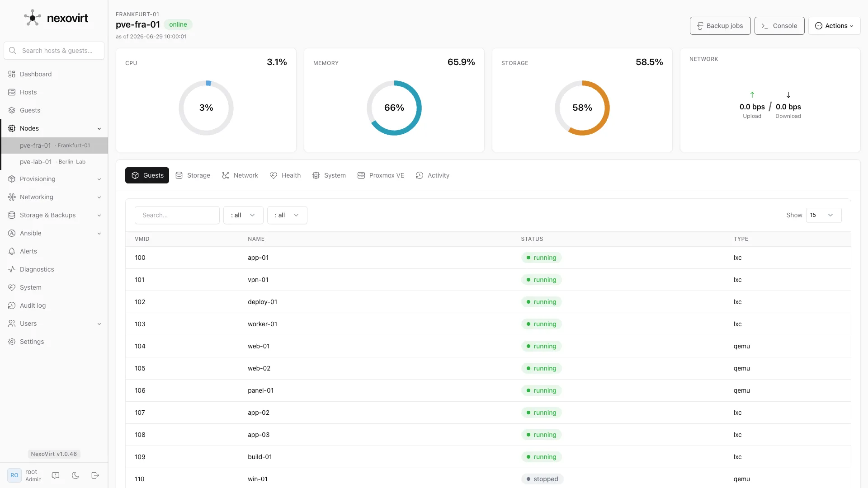
Task: Launch the Console button
Action: tap(779, 26)
